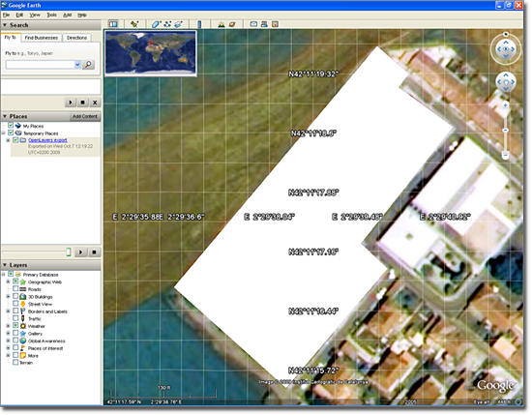Click in the Fly To input field
Screen dimensions: 532x415
(x=40, y=65)
